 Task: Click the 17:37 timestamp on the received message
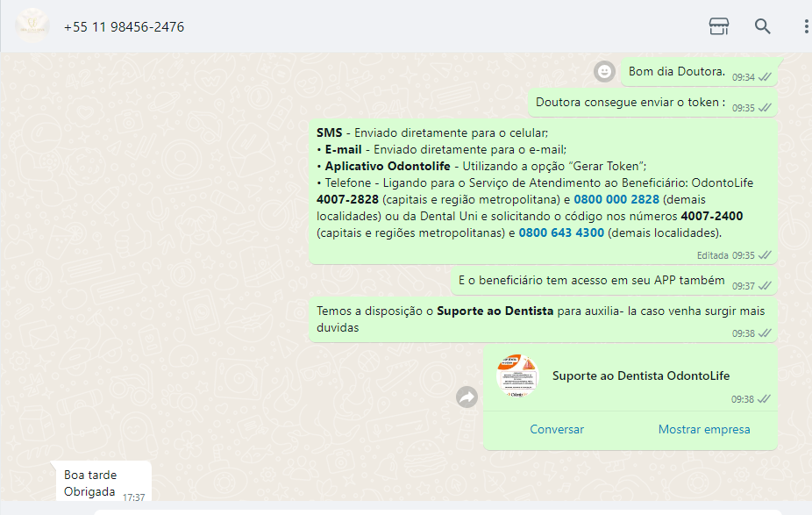click(x=133, y=497)
